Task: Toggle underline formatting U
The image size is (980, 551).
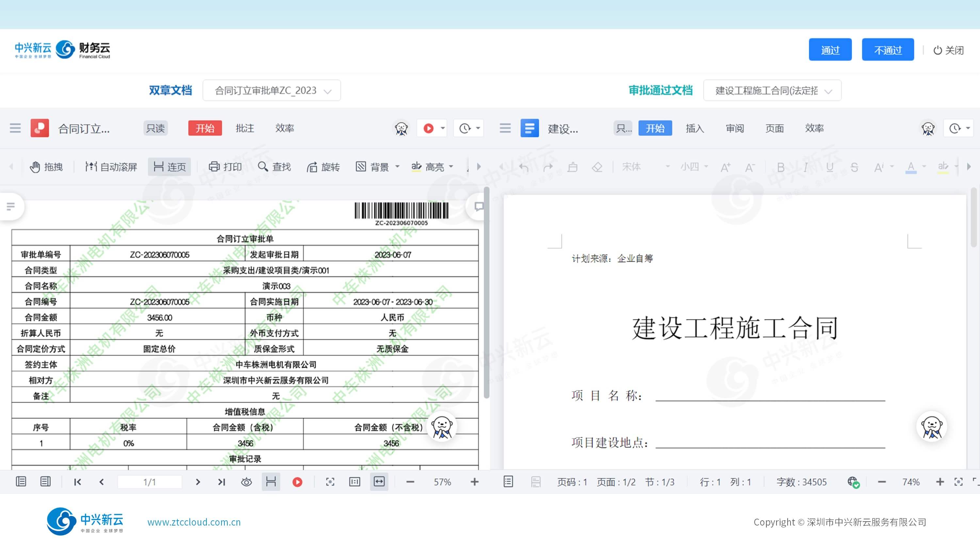Action: point(830,167)
